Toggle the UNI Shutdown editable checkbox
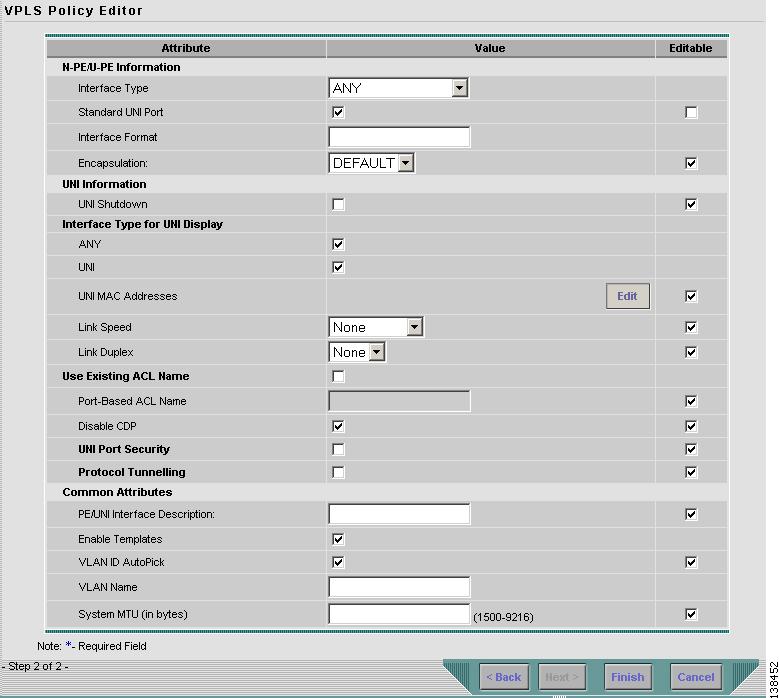Image resolution: width=779 pixels, height=698 pixels. click(x=691, y=204)
